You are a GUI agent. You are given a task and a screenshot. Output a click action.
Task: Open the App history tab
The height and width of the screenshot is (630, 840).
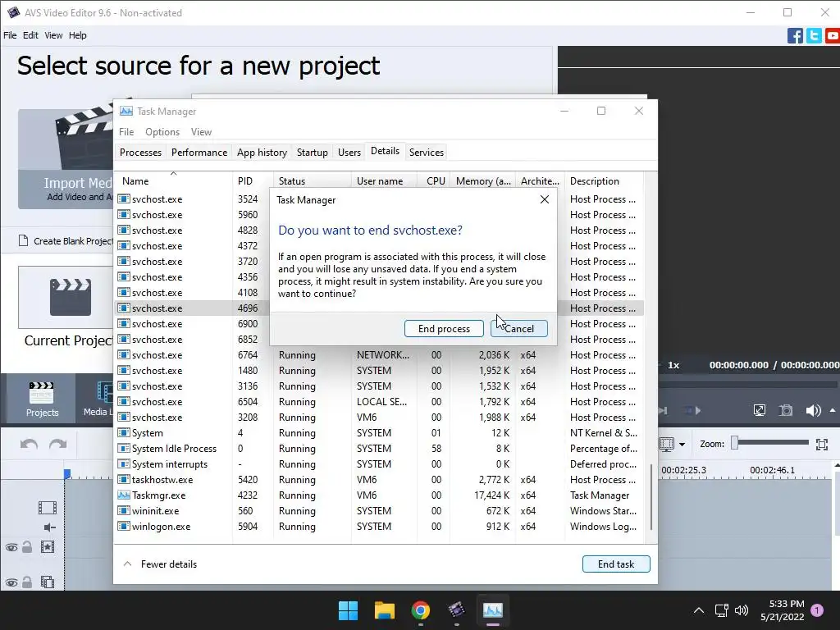pos(262,152)
